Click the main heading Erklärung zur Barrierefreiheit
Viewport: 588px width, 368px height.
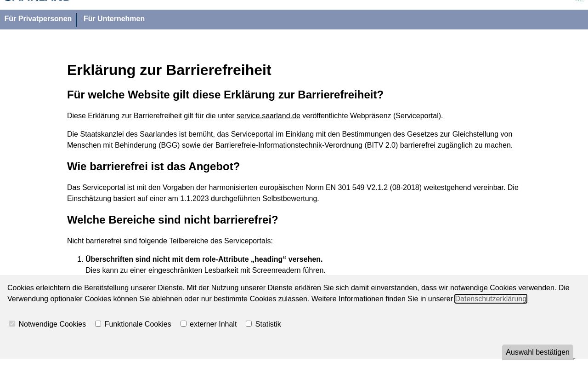pyautogui.click(x=169, y=70)
